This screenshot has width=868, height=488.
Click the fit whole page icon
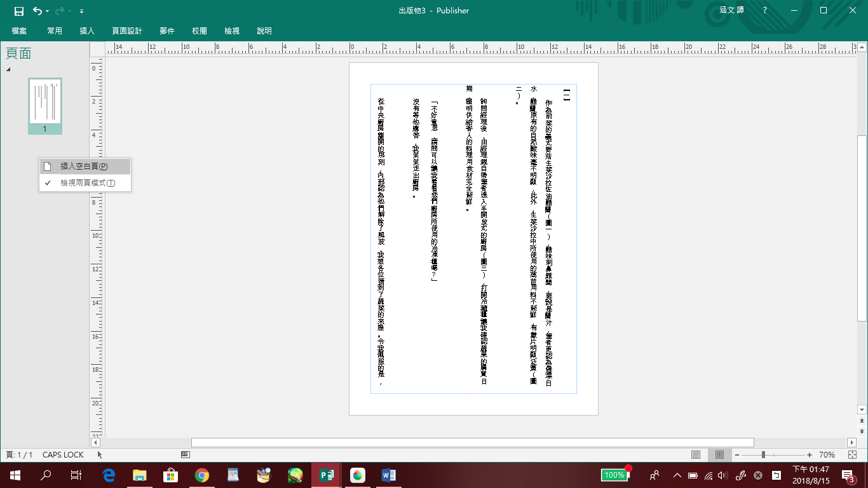852,455
